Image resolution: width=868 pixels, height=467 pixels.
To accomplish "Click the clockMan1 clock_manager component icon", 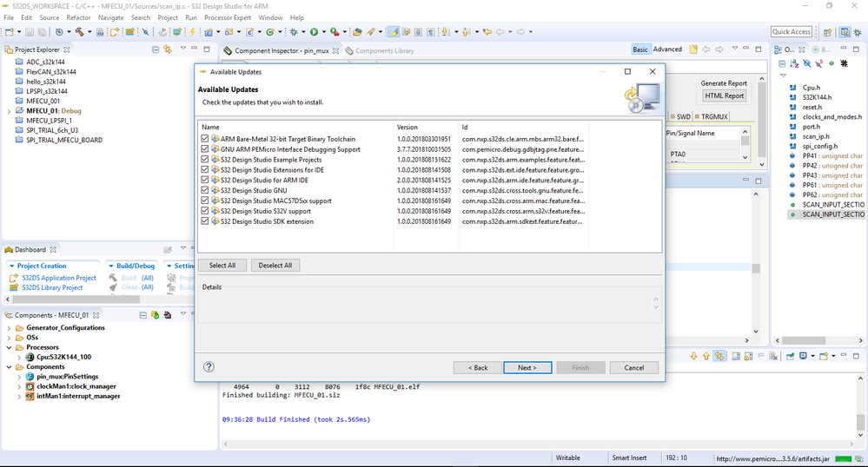I will point(30,386).
